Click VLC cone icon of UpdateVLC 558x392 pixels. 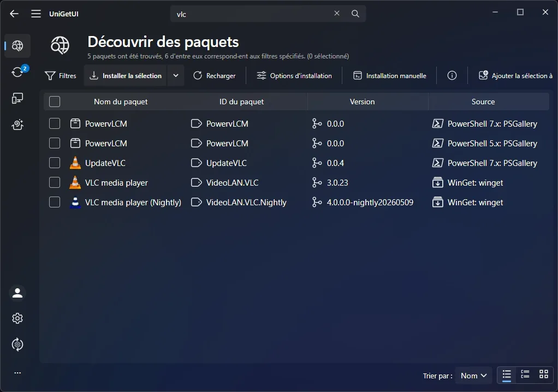[x=75, y=163]
